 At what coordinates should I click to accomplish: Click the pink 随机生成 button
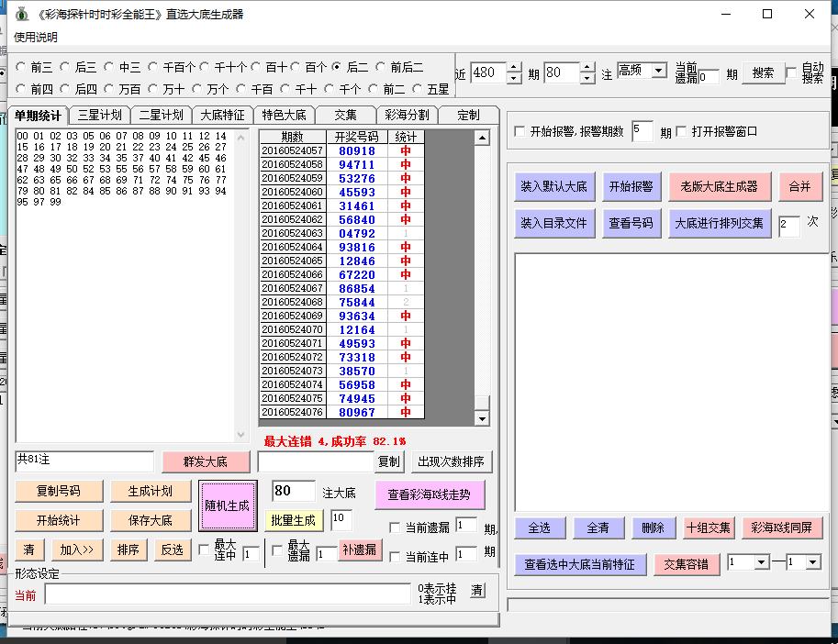pyautogui.click(x=227, y=505)
